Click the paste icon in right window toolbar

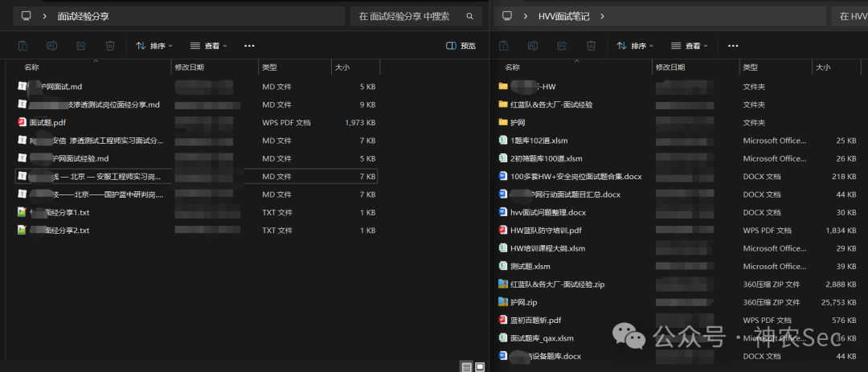(504, 46)
